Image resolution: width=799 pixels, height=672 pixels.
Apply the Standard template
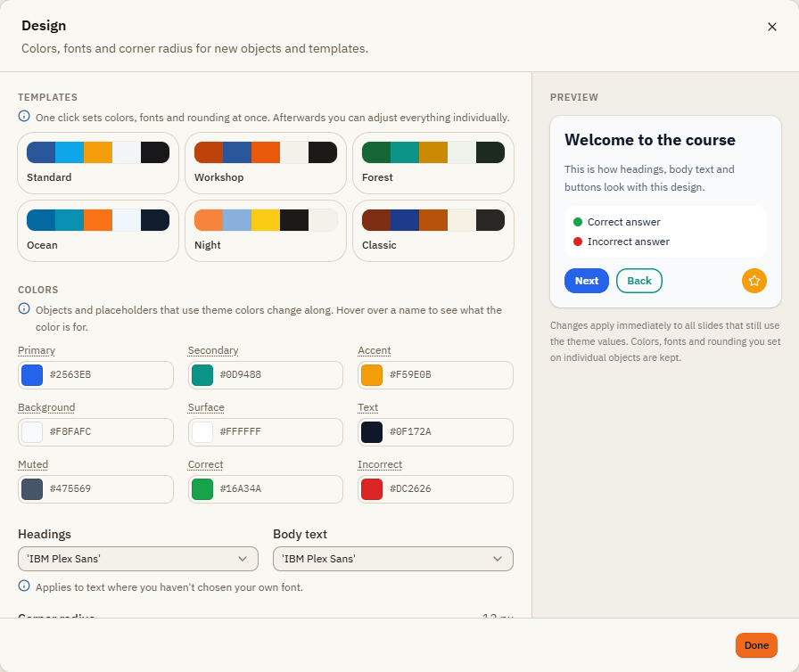[x=98, y=163]
